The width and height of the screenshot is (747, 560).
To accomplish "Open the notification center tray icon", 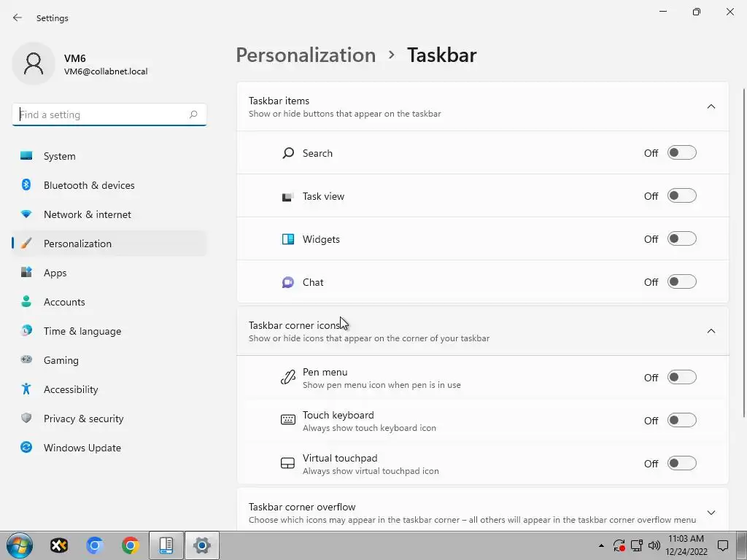I will pos(723,545).
